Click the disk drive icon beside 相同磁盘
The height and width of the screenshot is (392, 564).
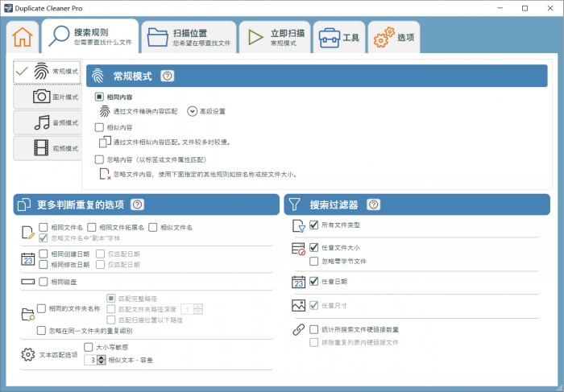(x=28, y=282)
